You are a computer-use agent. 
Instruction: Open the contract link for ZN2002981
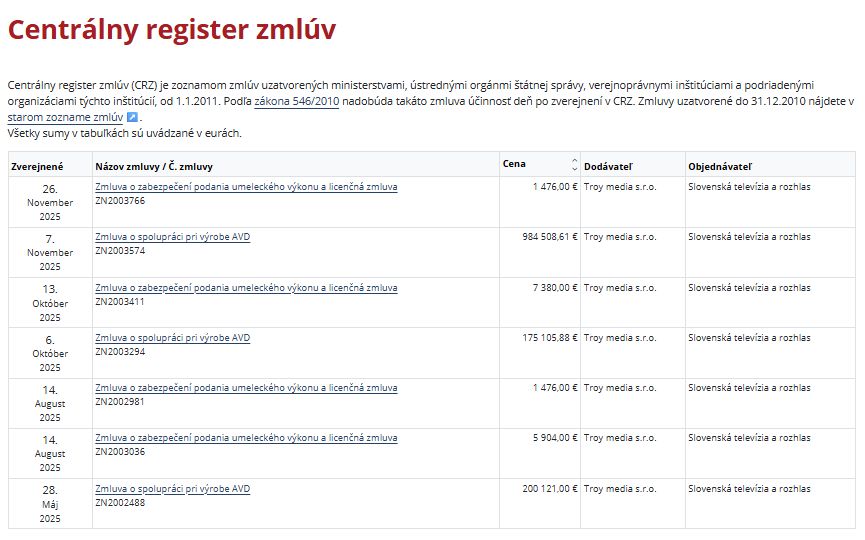(x=246, y=388)
